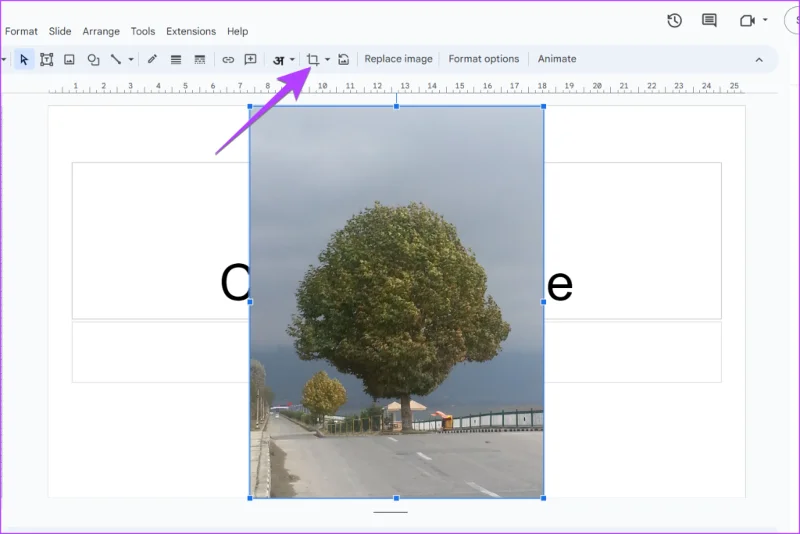
Task: Click the Animate button
Action: click(x=557, y=59)
